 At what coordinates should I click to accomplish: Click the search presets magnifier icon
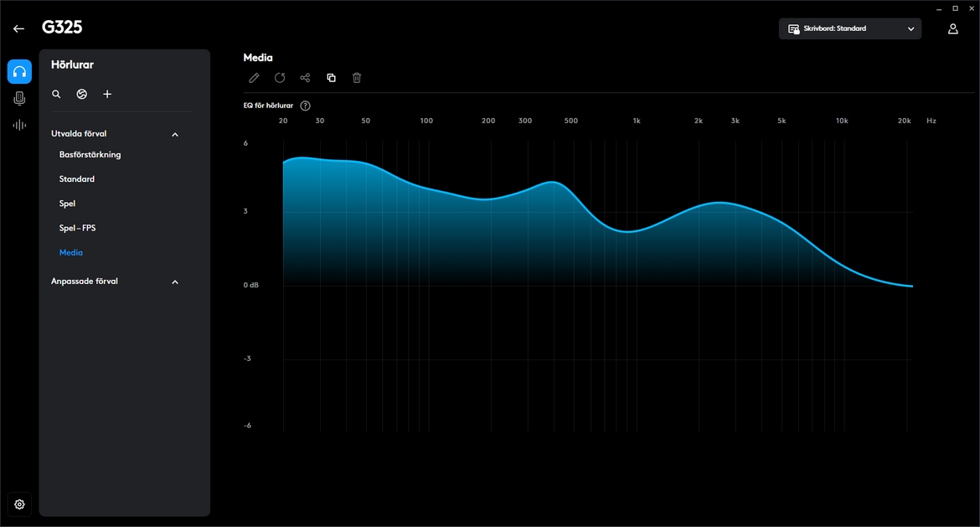click(56, 95)
